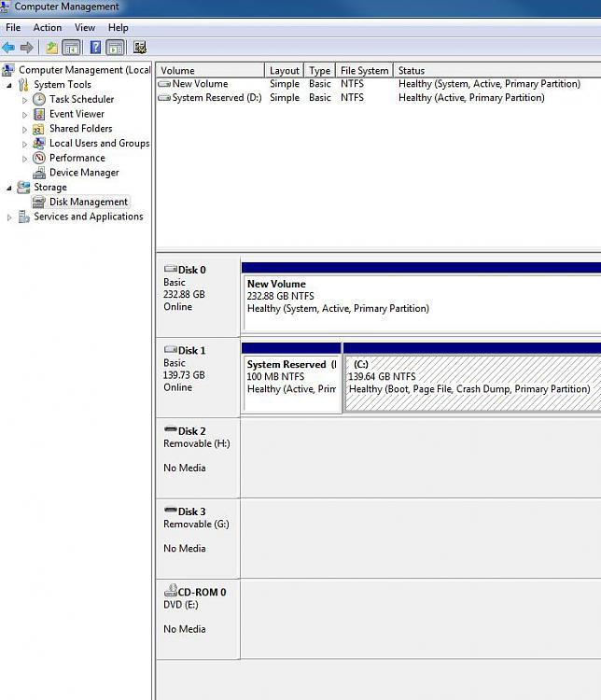Click the Forward arrow toolbar icon
Screen dimensions: 601x700
tap(27, 48)
